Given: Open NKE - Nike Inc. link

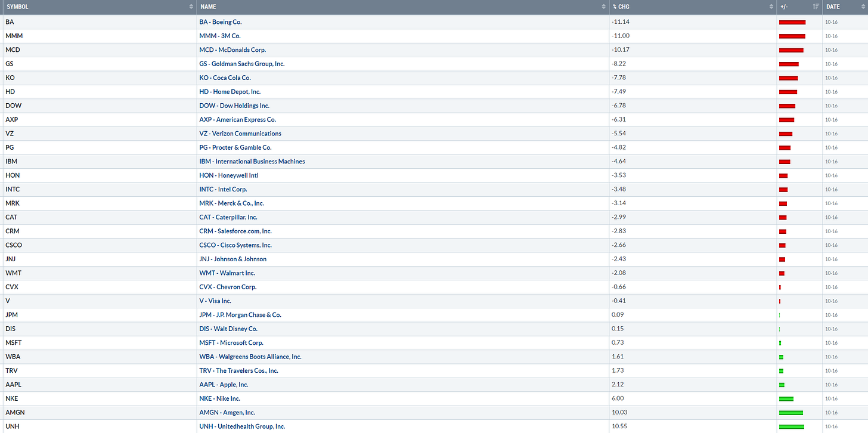Looking at the screenshot, I should point(220,398).
